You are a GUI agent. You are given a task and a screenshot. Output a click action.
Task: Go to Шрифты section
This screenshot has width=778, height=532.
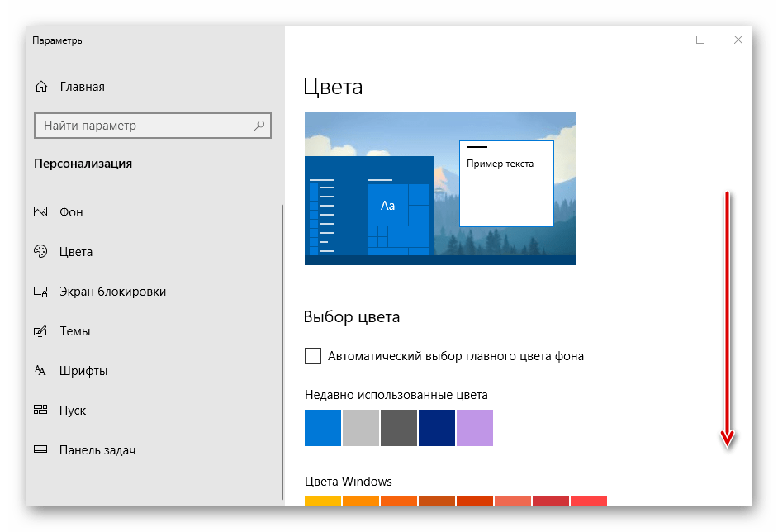tap(83, 371)
